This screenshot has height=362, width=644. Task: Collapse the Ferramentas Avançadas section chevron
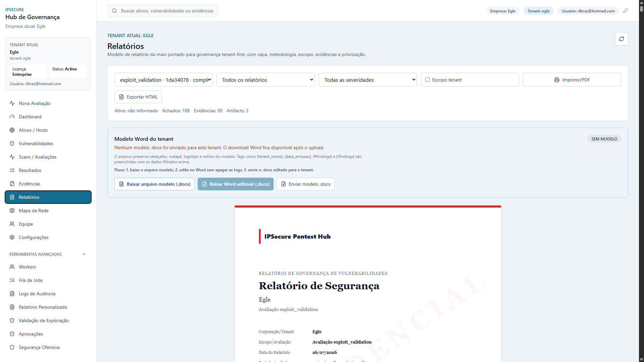point(84,254)
